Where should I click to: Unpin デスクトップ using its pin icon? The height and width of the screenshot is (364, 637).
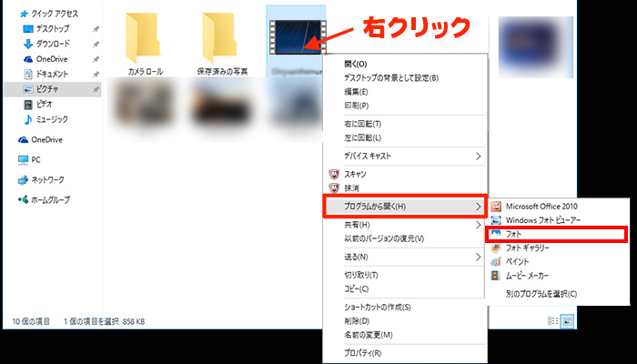[x=96, y=29]
